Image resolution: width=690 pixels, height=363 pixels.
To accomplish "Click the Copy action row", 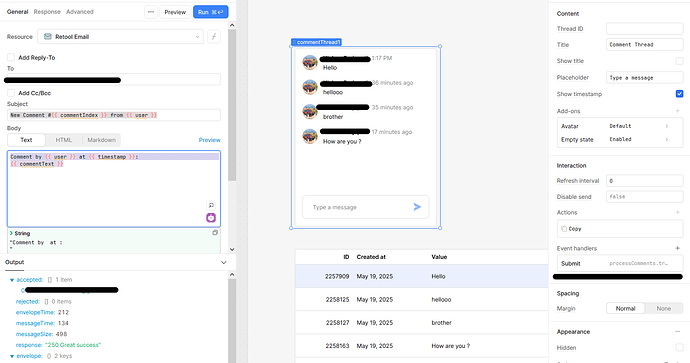I will [x=620, y=229].
